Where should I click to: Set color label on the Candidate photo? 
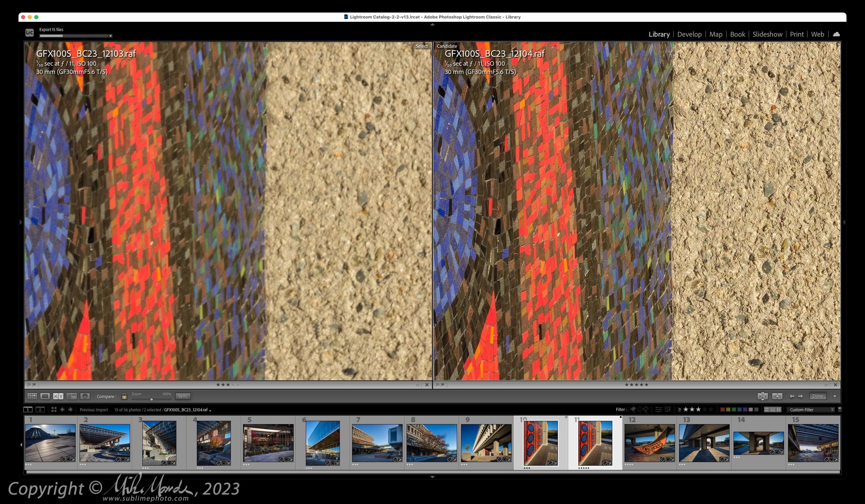coord(826,385)
